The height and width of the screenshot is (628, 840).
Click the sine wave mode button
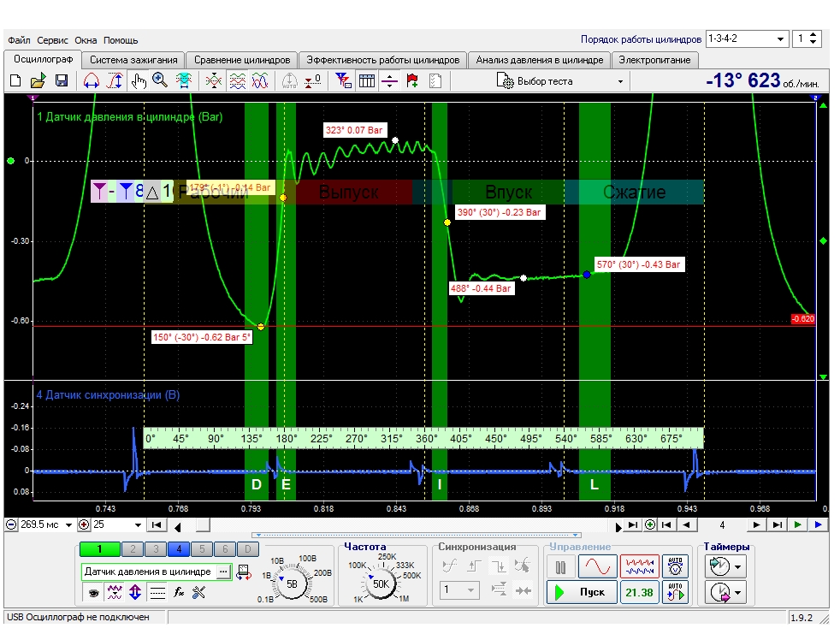click(x=597, y=566)
